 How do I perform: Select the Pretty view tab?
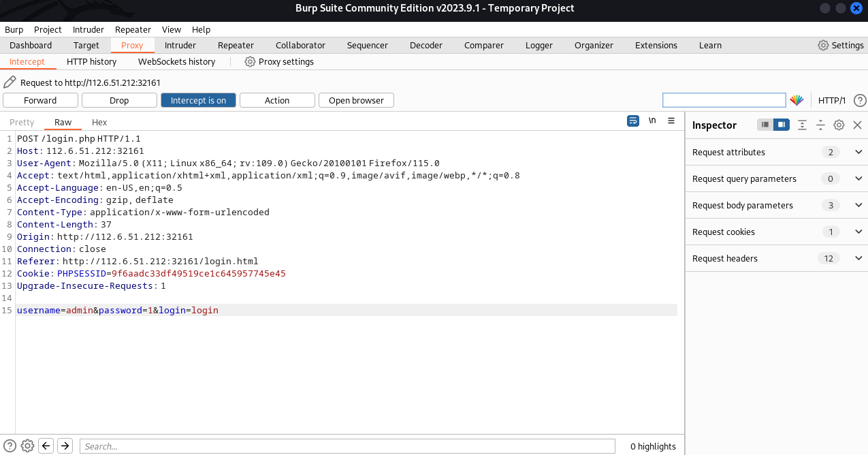pos(22,122)
